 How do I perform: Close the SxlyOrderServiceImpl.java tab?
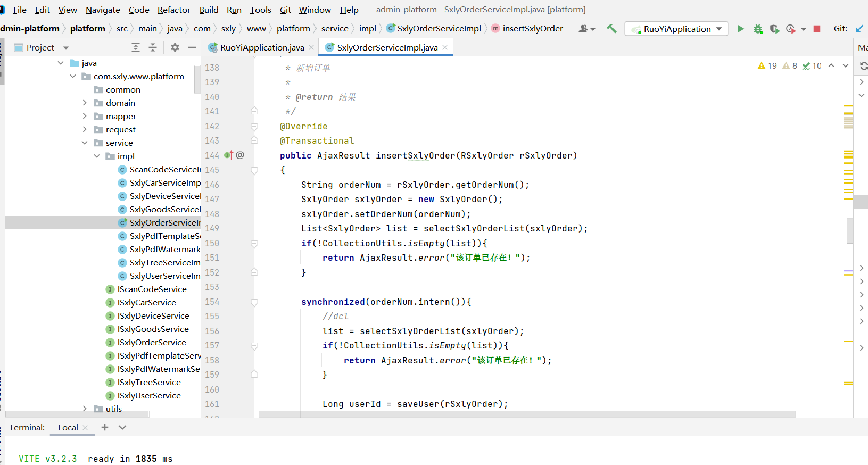(445, 47)
